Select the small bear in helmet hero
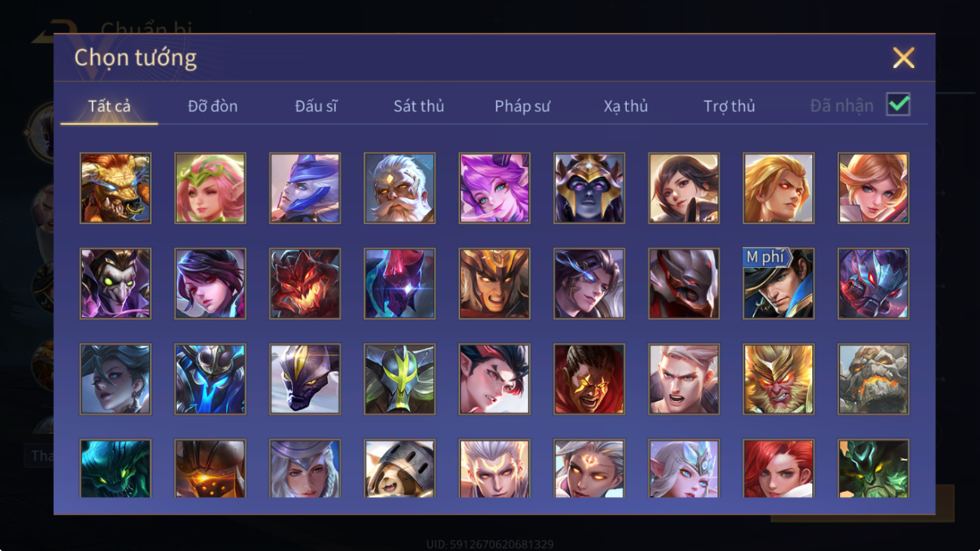Screen dimensions: 980x551 coord(400,468)
